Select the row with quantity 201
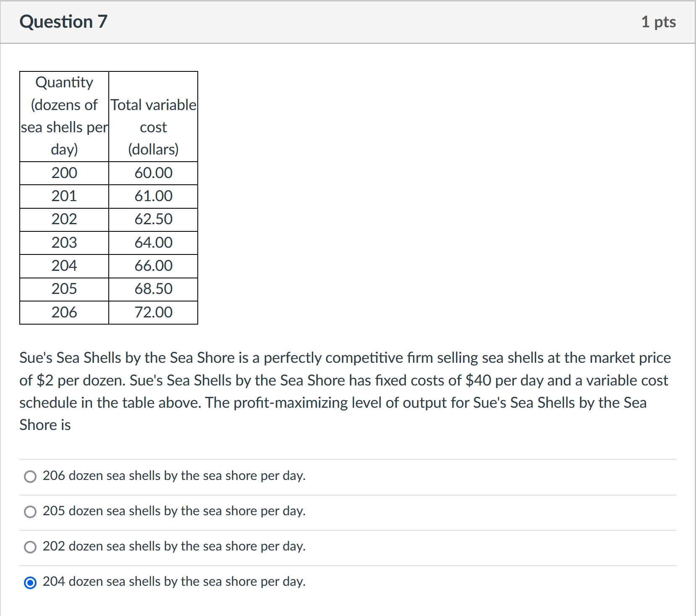This screenshot has width=697, height=616. tap(64, 196)
